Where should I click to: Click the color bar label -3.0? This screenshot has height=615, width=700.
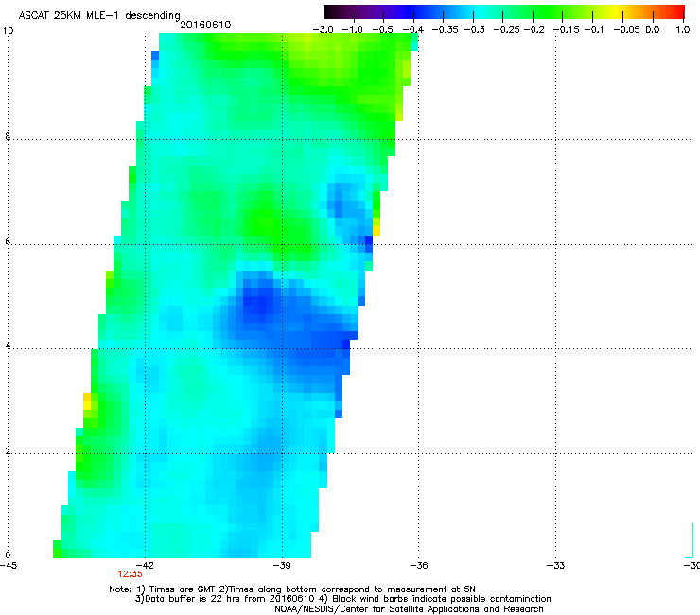pos(324,30)
